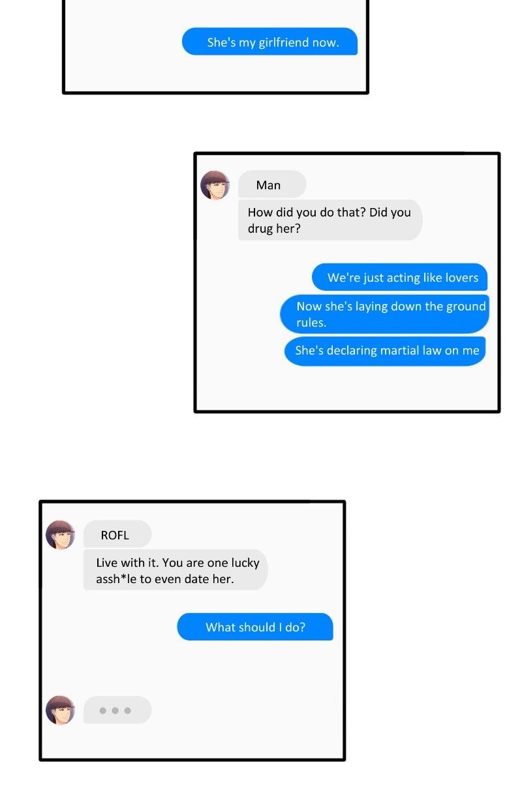Select the "She's my girlfriend now." bubble
Viewport: 522px width, 812px height.
[x=269, y=42]
